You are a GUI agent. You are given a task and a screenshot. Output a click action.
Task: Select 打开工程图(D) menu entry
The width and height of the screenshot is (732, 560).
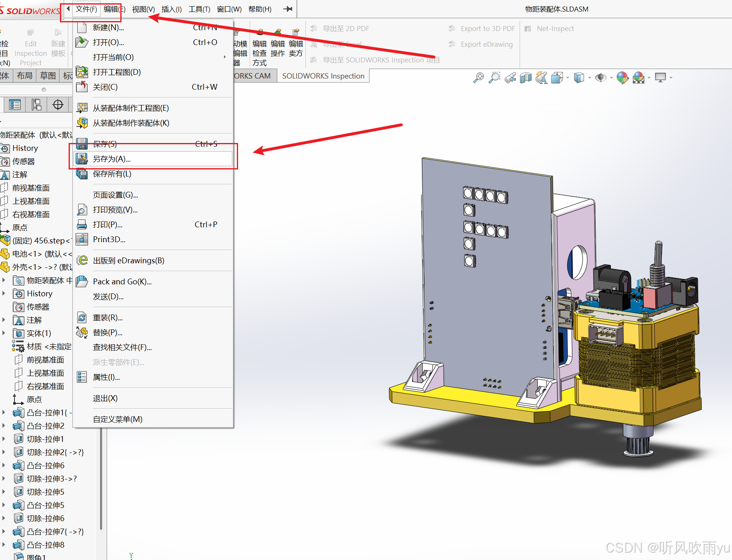coord(153,72)
